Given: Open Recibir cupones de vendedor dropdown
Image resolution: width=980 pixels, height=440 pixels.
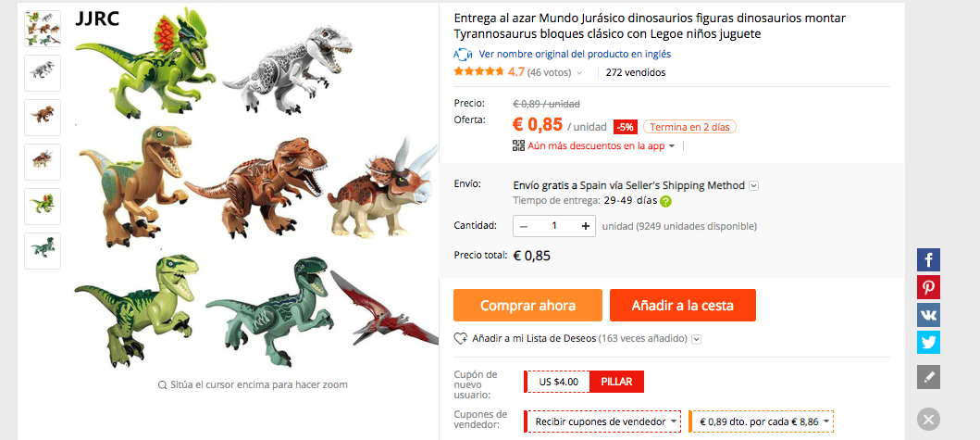Looking at the screenshot, I should (602, 421).
